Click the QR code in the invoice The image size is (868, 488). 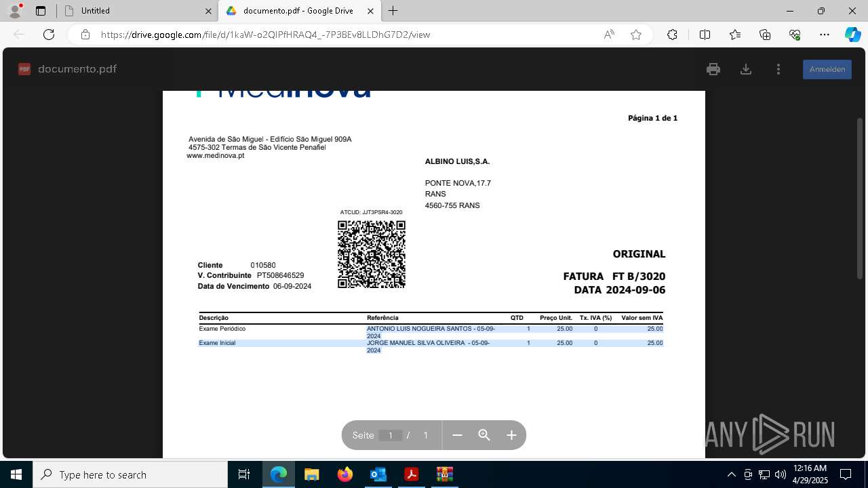[x=372, y=254]
